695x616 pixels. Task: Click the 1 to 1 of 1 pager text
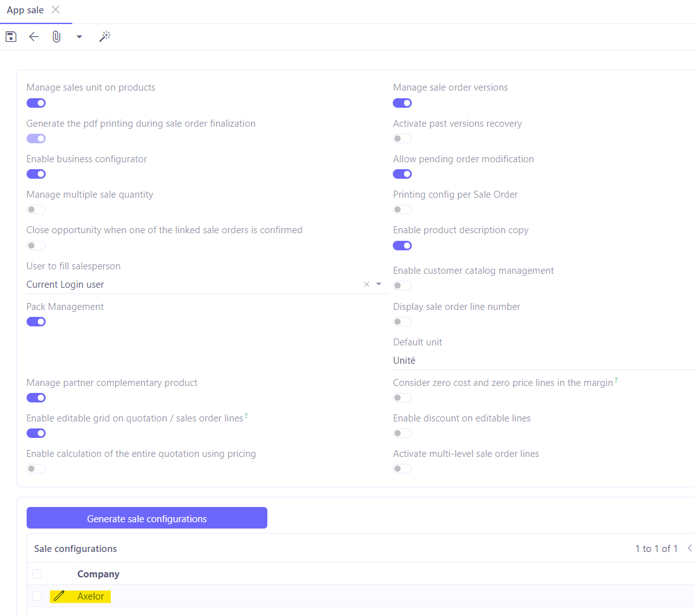point(656,549)
